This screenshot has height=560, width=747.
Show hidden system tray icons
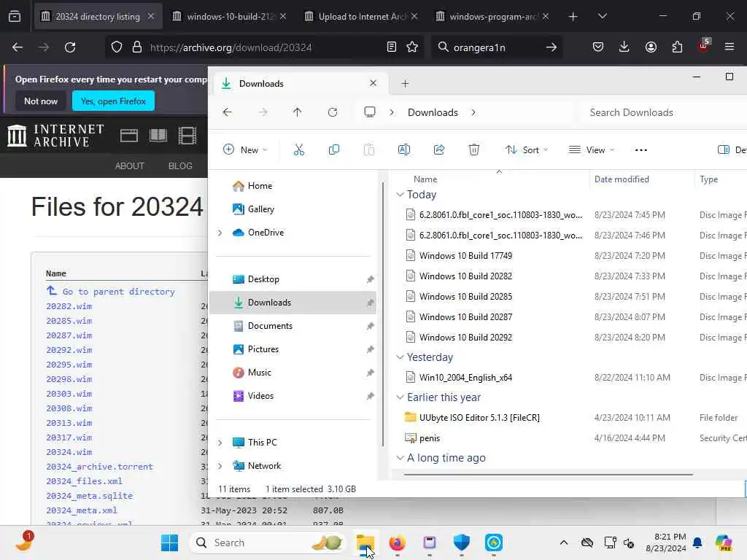pyautogui.click(x=564, y=542)
